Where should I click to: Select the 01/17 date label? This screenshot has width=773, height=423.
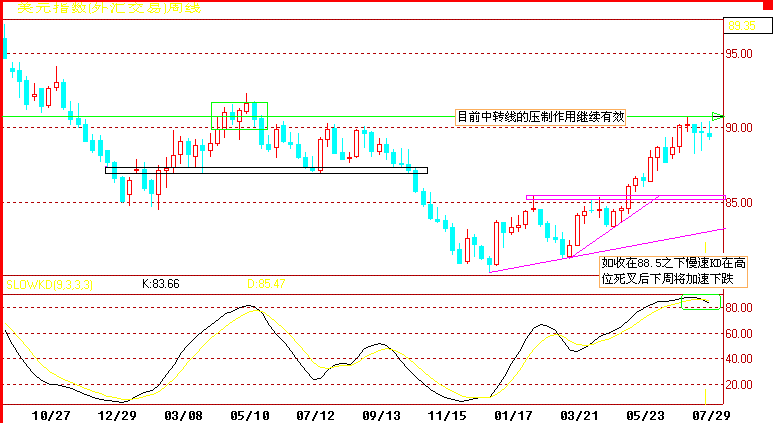(513, 416)
